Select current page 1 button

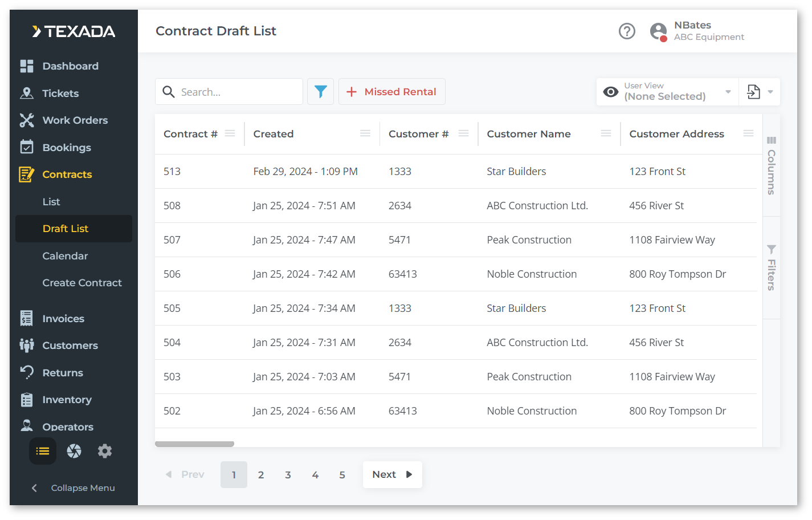234,474
